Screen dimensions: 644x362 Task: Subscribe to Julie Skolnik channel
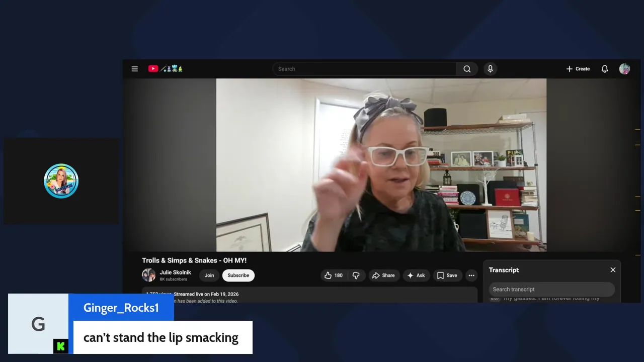click(238, 276)
